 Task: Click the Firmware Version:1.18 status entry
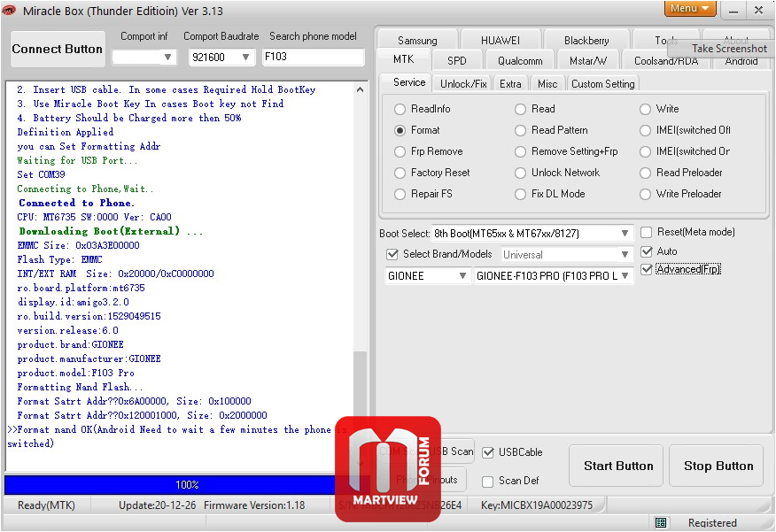click(x=254, y=505)
